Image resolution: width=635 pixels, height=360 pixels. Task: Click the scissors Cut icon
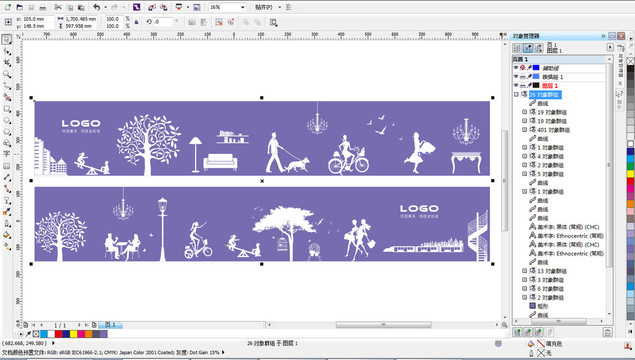point(58,7)
